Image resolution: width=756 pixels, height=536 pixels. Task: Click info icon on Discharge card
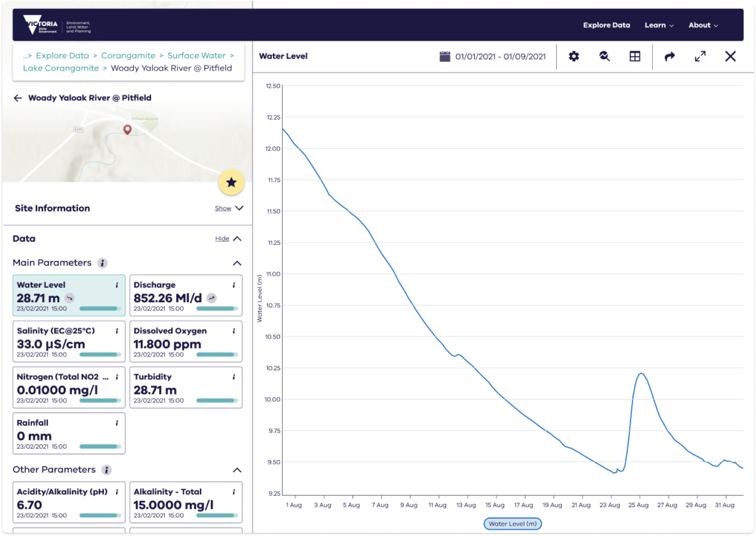[233, 285]
